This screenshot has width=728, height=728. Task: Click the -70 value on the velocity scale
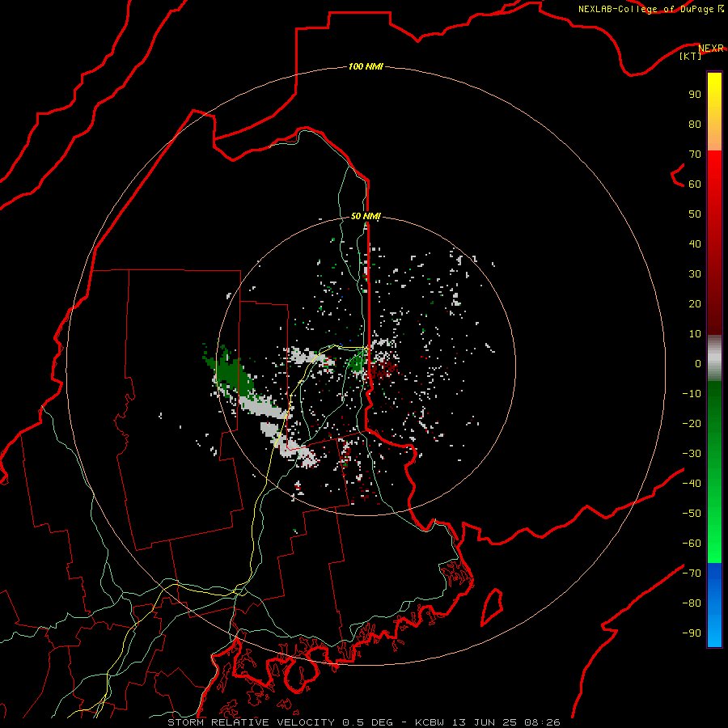(x=692, y=573)
